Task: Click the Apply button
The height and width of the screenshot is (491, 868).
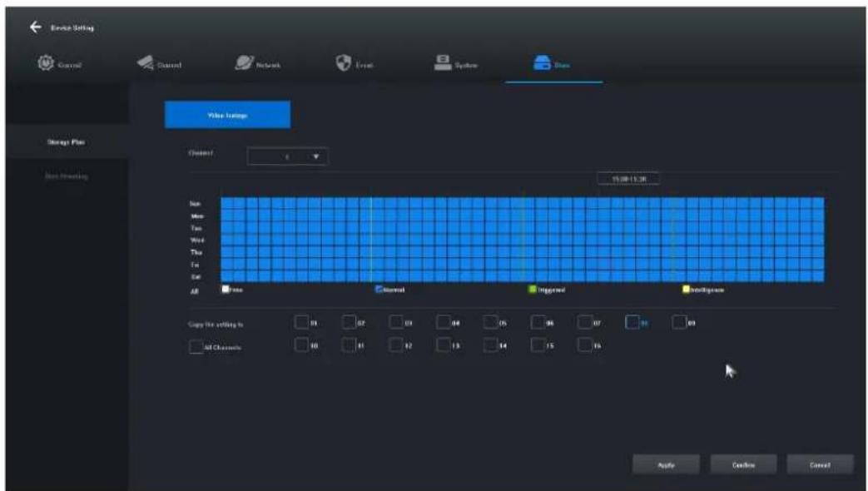Action: click(666, 465)
